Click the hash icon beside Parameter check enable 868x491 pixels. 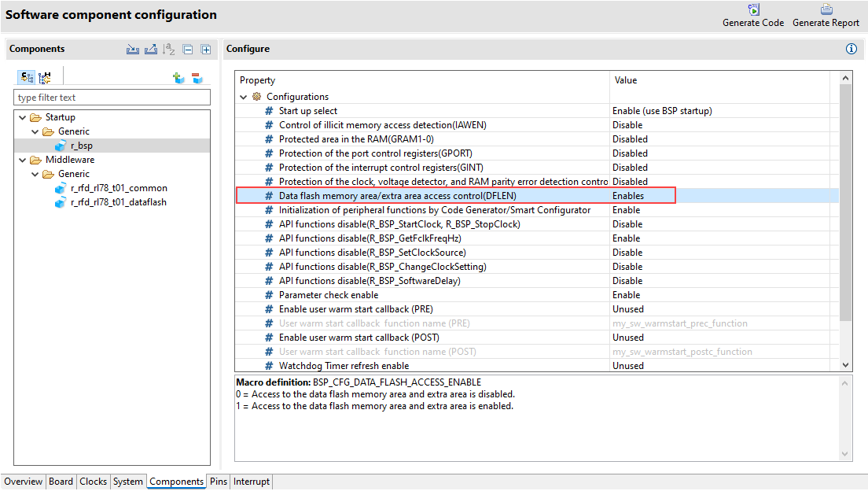pos(269,295)
